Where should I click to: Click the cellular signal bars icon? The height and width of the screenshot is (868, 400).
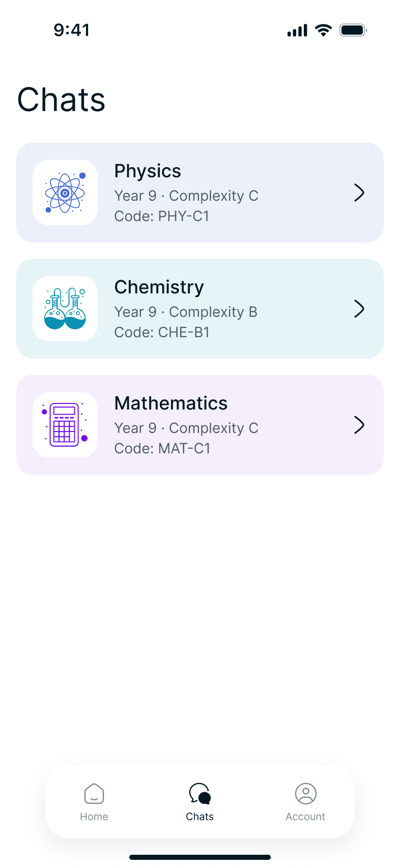click(x=297, y=31)
